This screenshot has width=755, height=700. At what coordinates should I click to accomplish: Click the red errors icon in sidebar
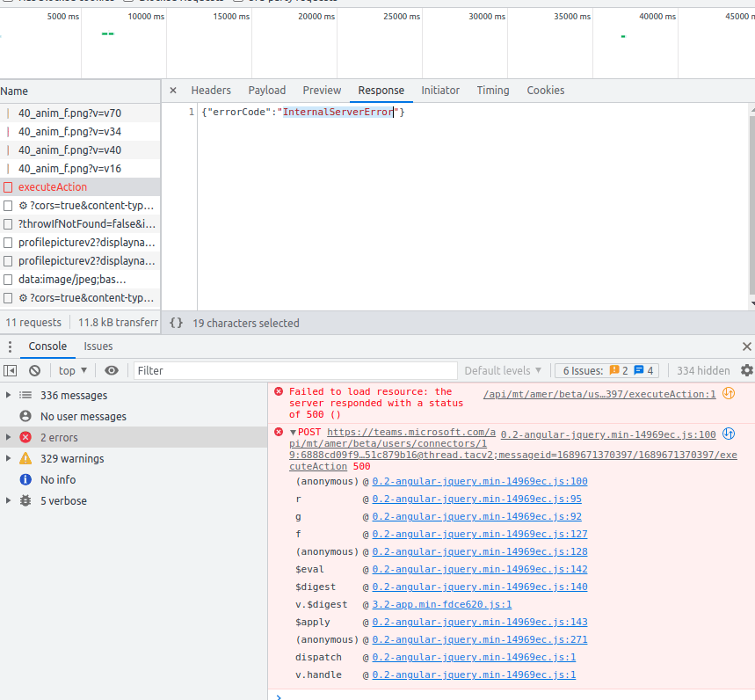coord(25,437)
